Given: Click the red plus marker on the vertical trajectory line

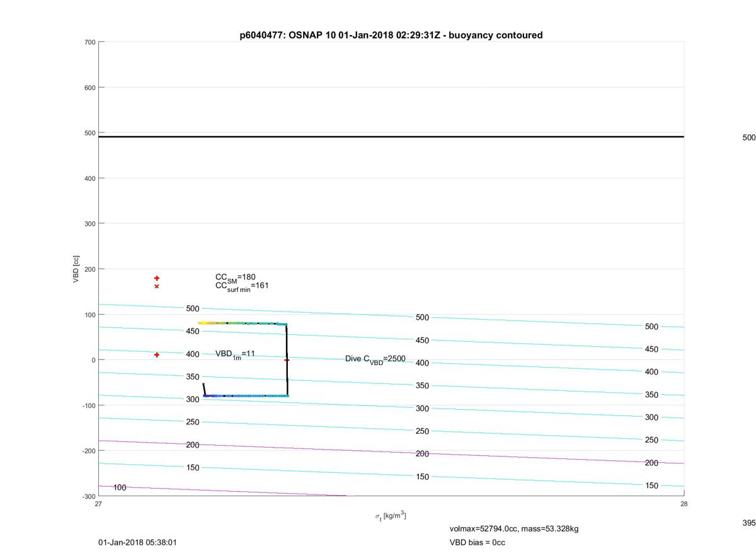Looking at the screenshot, I should click(287, 360).
